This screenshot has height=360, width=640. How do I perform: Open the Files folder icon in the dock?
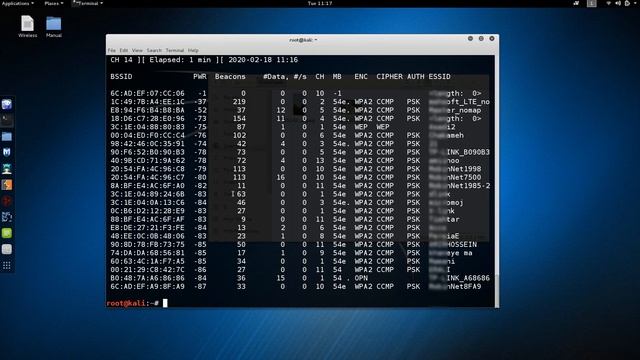pos(7,136)
